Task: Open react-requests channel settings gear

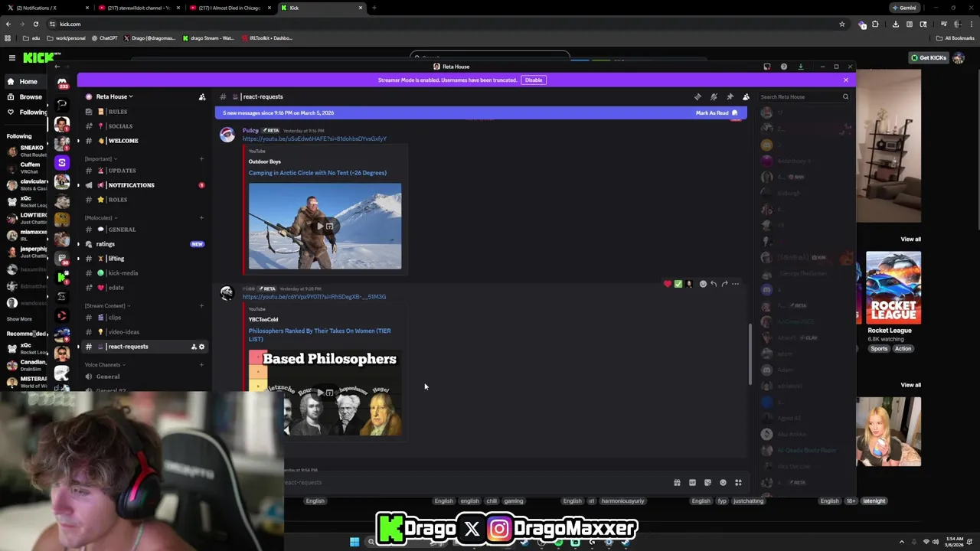Action: click(202, 347)
